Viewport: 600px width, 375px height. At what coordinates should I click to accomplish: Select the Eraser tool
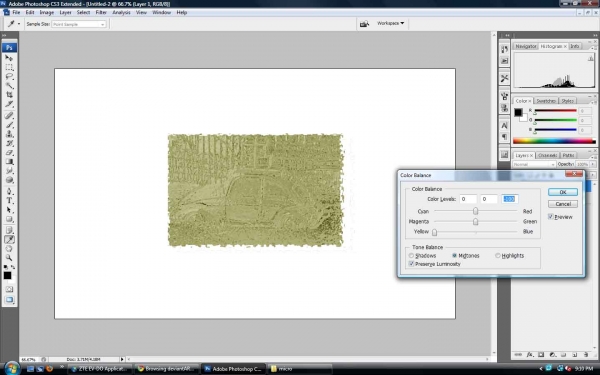point(9,152)
